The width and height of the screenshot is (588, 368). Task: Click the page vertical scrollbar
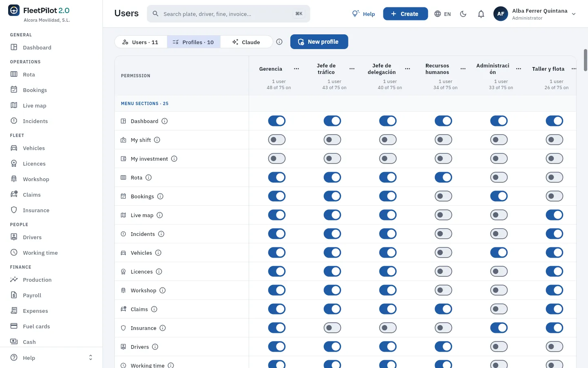pyautogui.click(x=586, y=60)
